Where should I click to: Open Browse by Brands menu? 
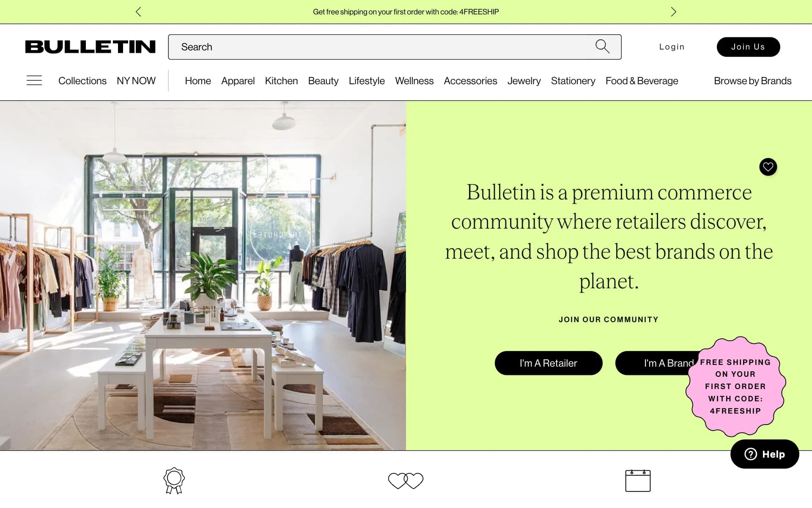point(752,81)
